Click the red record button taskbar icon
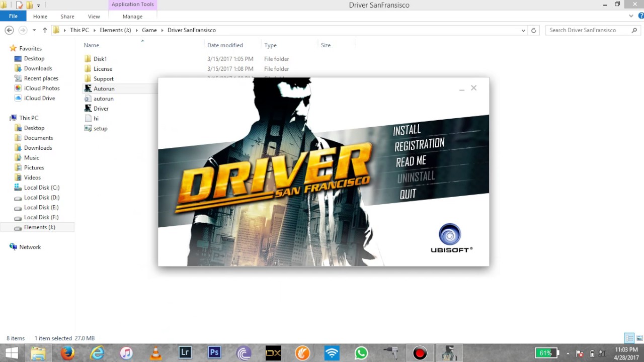644x362 pixels. [420, 353]
